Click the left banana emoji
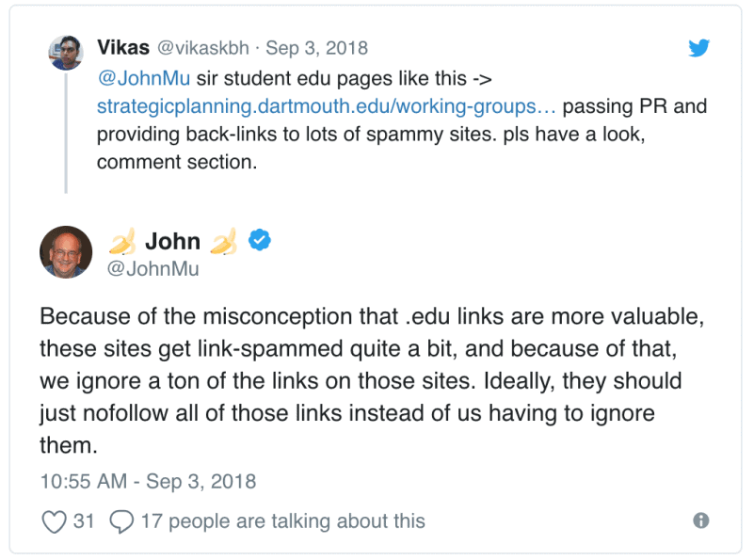This screenshot has width=754, height=560. click(121, 243)
